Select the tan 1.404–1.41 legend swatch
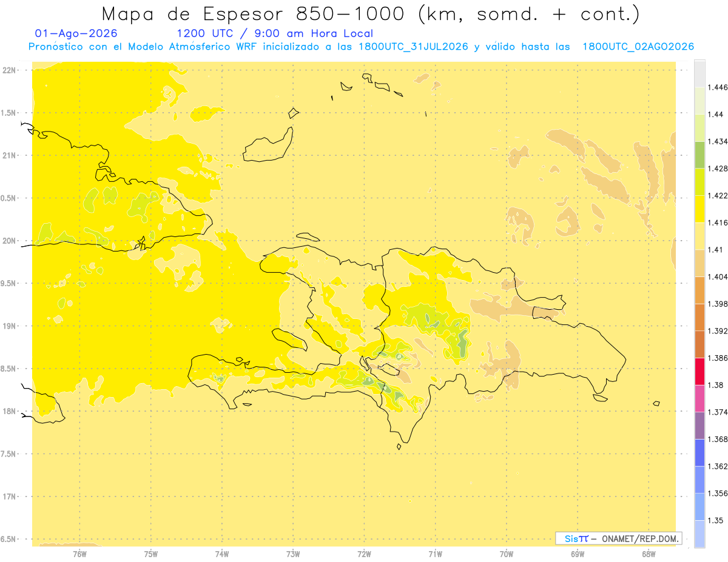 click(699, 263)
